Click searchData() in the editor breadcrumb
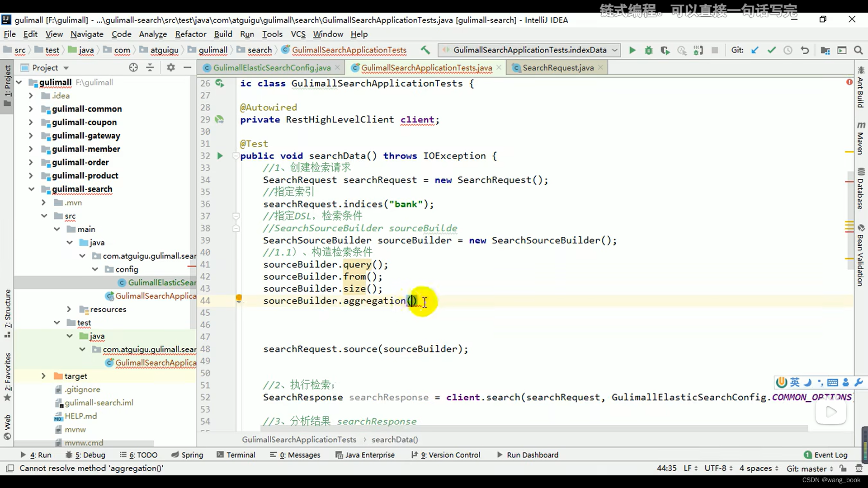 (x=395, y=440)
